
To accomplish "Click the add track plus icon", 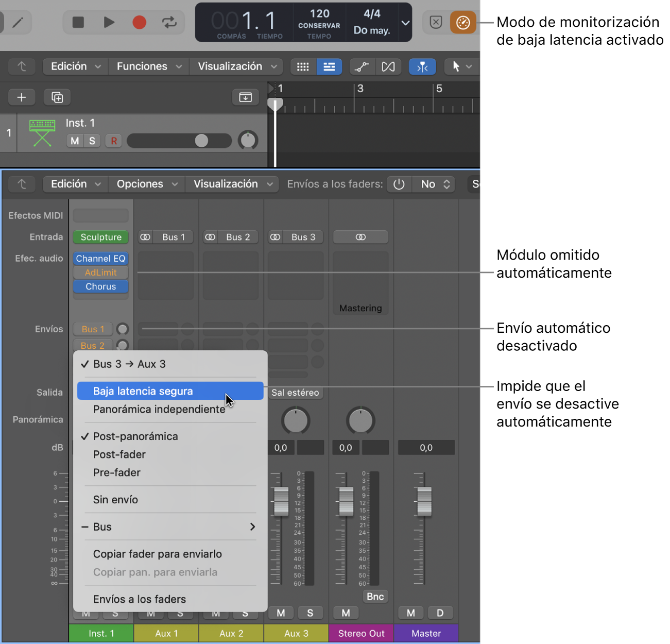I will [x=22, y=97].
